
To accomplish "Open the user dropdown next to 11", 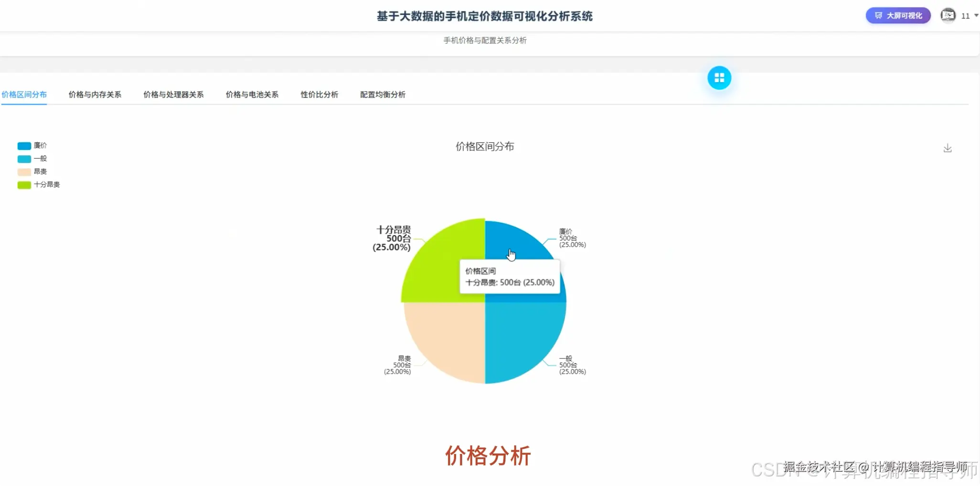I will click(974, 15).
